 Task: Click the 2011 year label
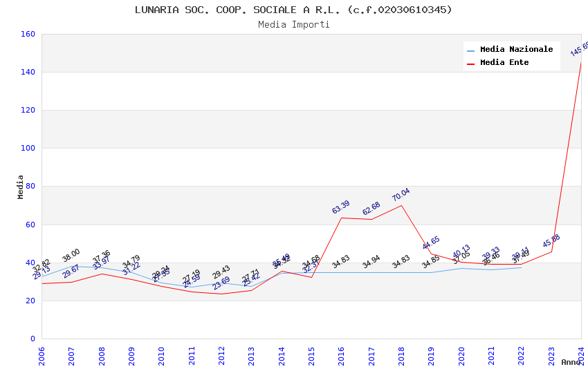point(192,356)
